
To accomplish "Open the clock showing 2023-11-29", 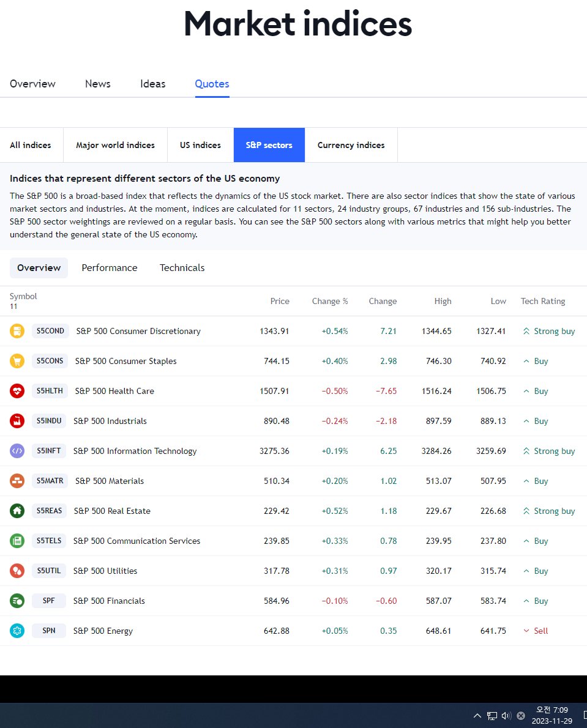I will [x=551, y=716].
